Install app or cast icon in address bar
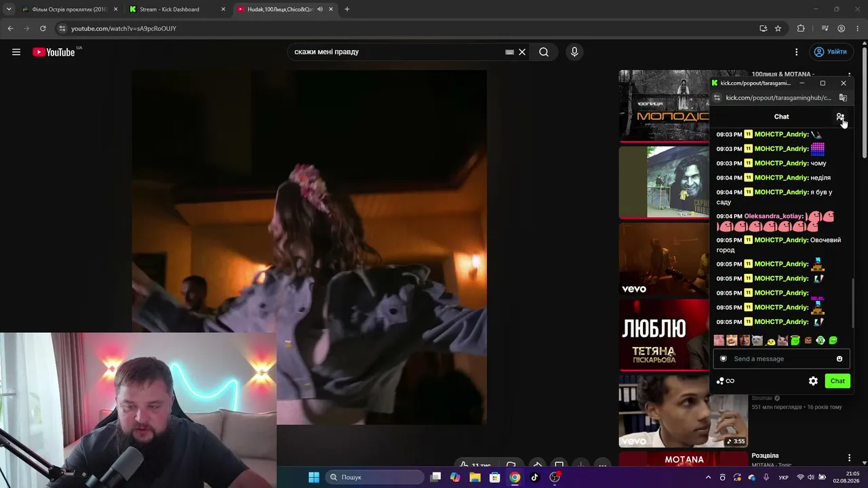The height and width of the screenshot is (488, 868). coord(763,28)
